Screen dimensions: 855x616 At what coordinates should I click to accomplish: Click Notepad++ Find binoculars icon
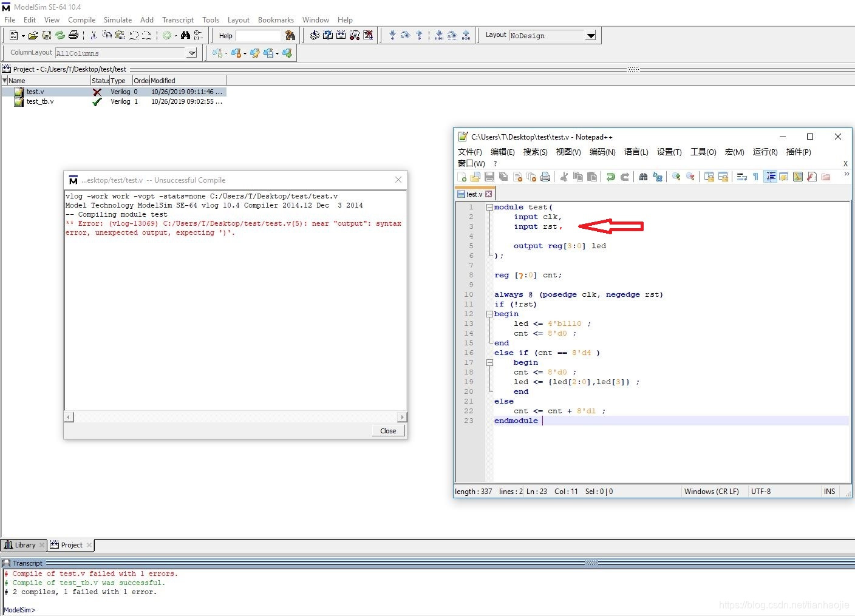pyautogui.click(x=643, y=177)
